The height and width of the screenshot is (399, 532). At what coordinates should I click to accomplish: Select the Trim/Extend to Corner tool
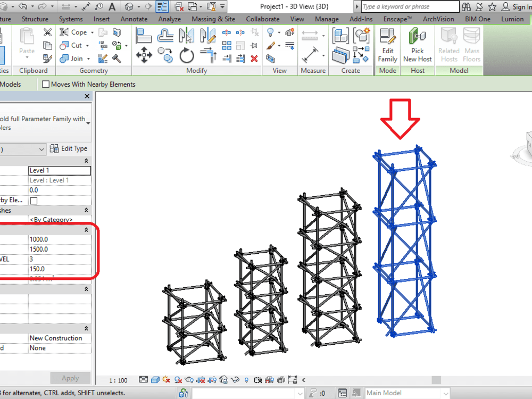[208, 55]
